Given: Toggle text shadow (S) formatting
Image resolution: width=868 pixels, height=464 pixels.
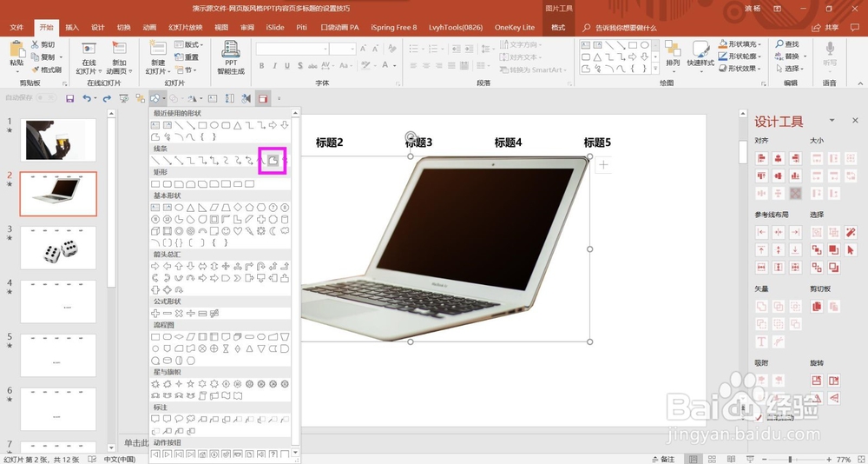Looking at the screenshot, I should point(300,65).
